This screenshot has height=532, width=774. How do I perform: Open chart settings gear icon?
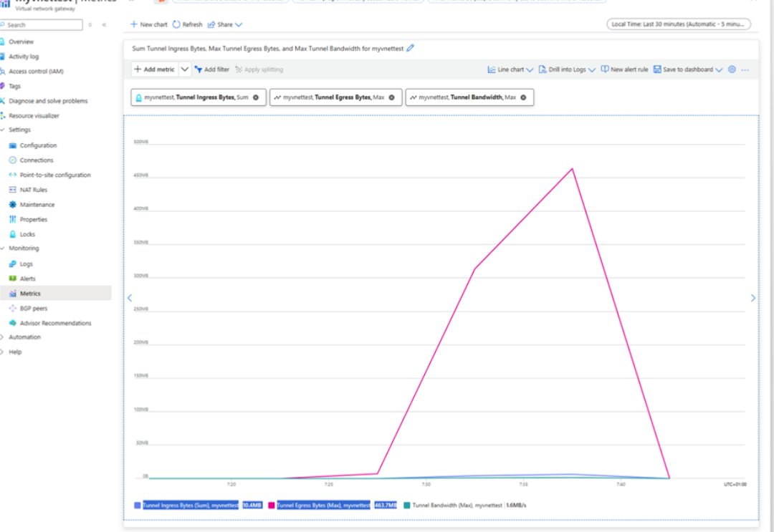[732, 69]
